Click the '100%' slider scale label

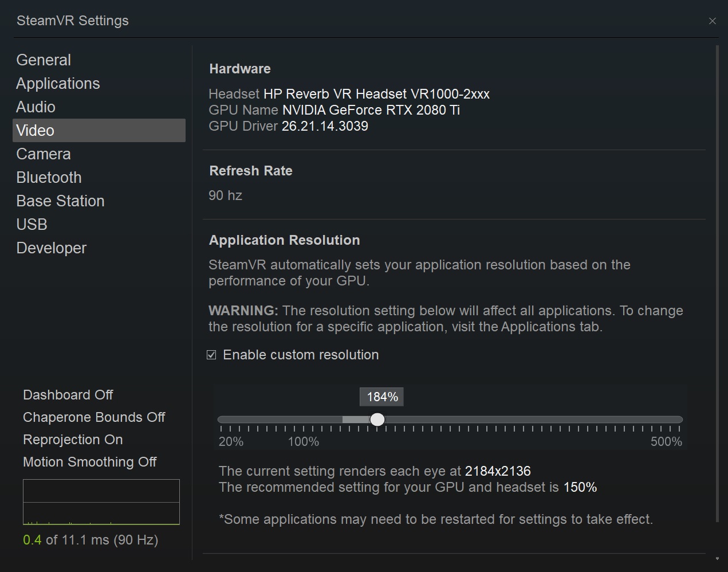click(304, 442)
